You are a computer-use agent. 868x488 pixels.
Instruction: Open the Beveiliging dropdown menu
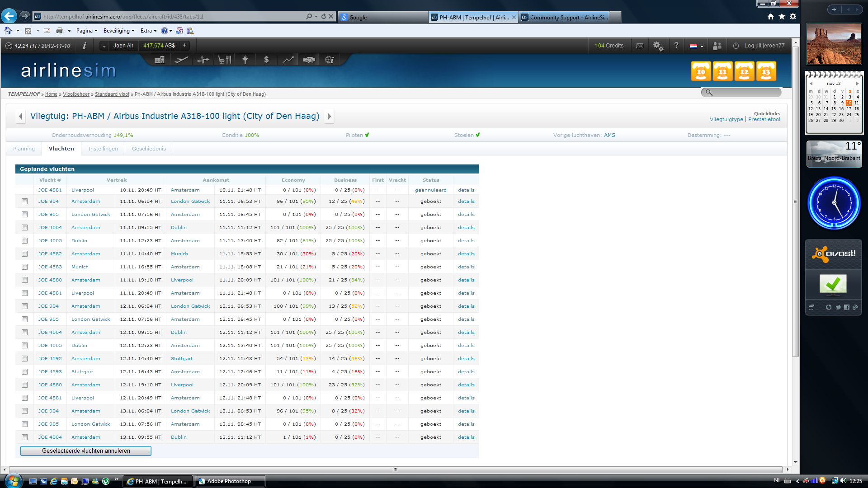tap(119, 31)
